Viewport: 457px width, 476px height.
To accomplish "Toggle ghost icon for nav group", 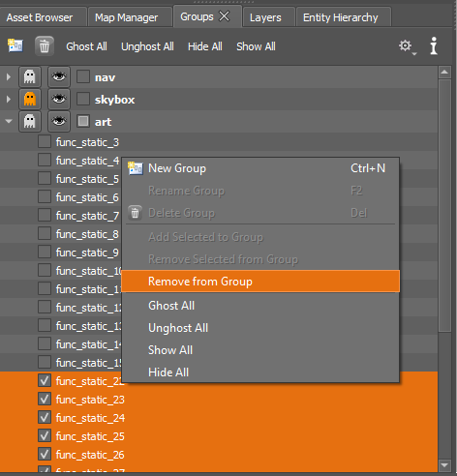I will [30, 77].
